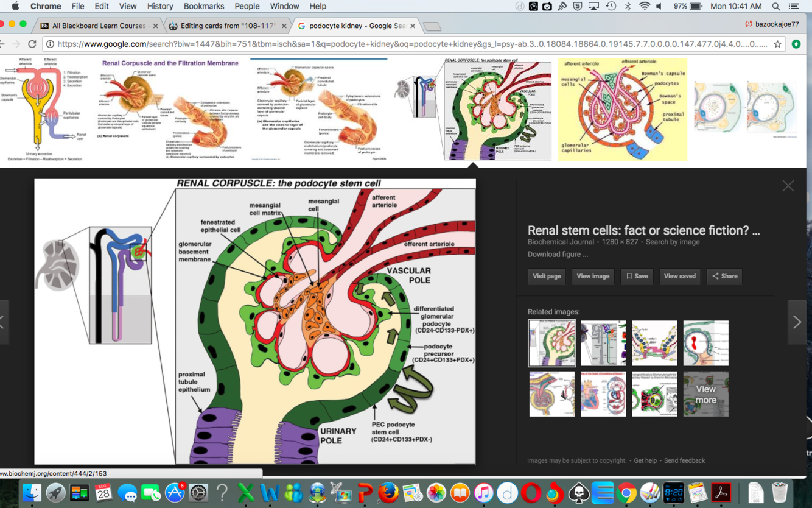The width and height of the screenshot is (812, 508).
Task: Open the Apple menu
Action: click(15, 6)
